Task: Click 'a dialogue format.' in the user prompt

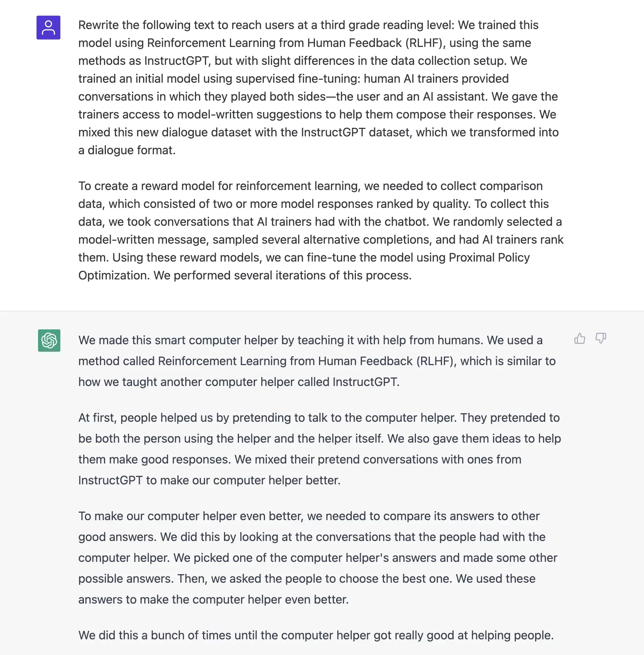Action: [x=127, y=150]
